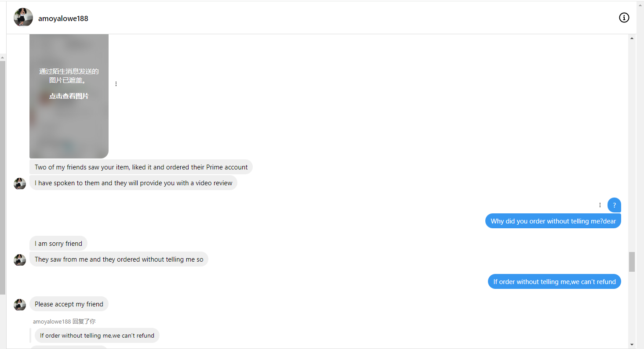Click avatar beside video review message
644x349 pixels.
20,183
